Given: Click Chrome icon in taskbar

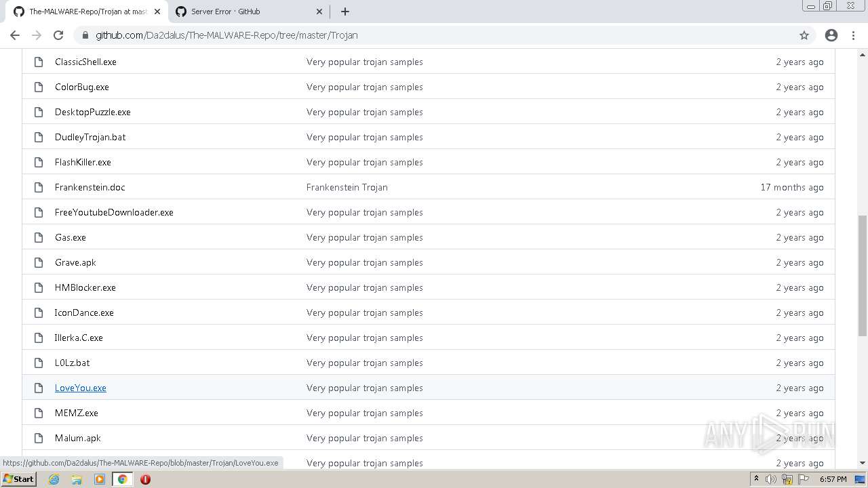Looking at the screenshot, I should coord(123,479).
